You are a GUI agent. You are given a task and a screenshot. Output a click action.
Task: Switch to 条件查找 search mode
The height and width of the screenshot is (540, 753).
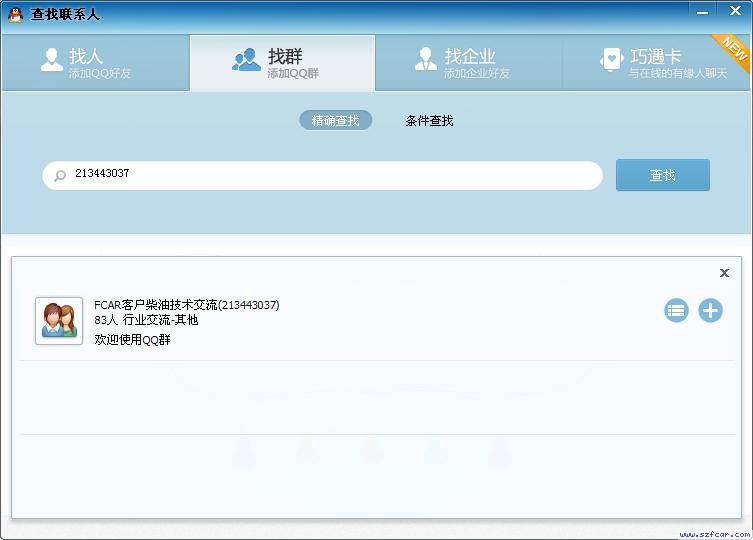tap(429, 120)
